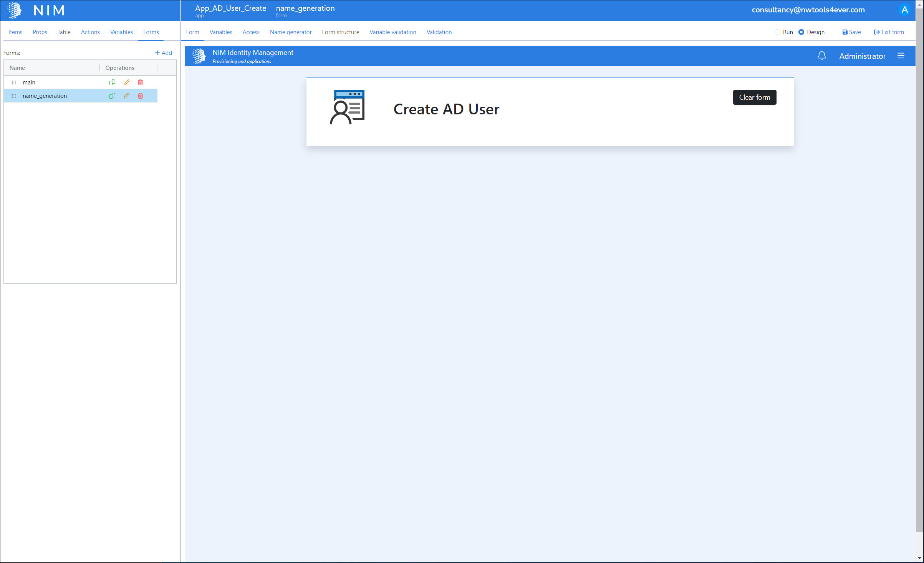Click Exit form link
The width and height of the screenshot is (924, 563).
(889, 32)
